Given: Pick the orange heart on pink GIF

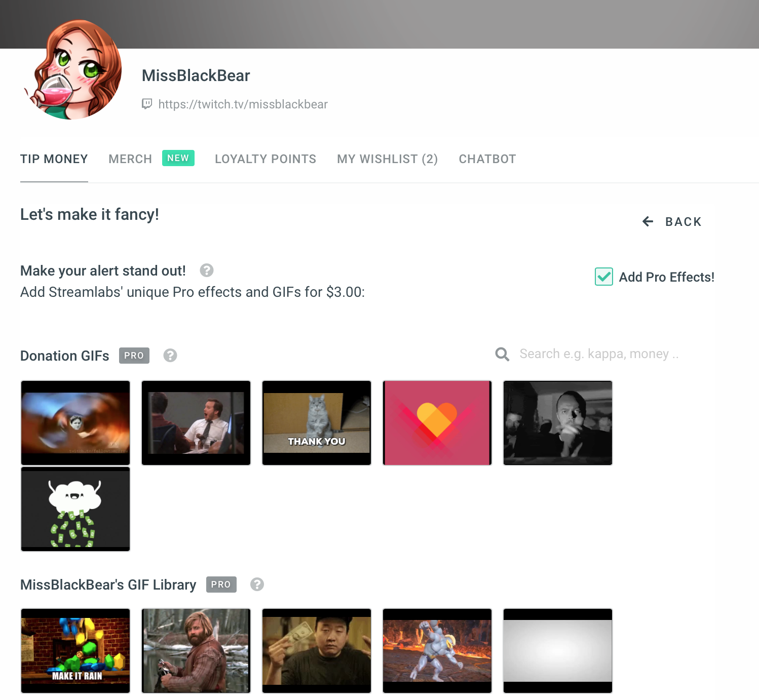Looking at the screenshot, I should pyautogui.click(x=437, y=423).
